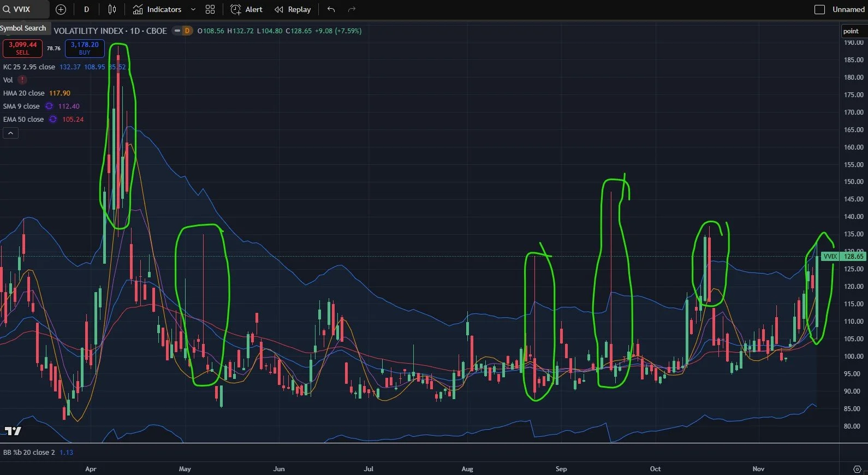Open the candlestick chart style selector

112,9
